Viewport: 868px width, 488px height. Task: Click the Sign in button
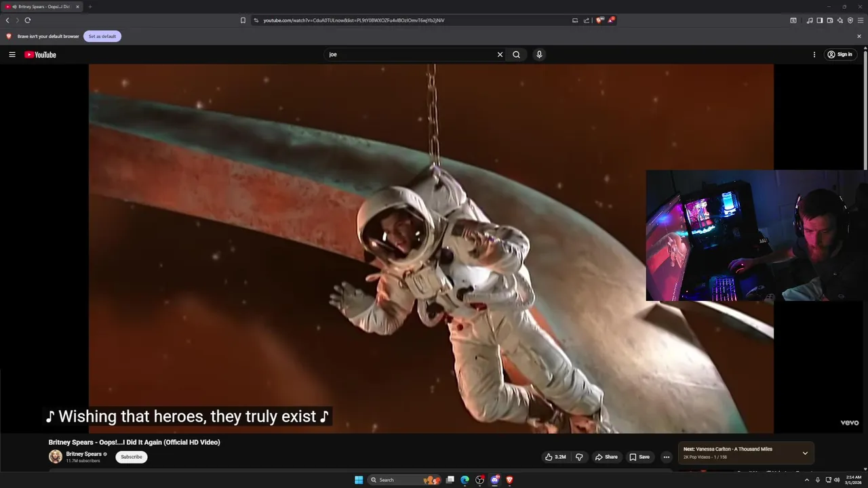(x=840, y=54)
